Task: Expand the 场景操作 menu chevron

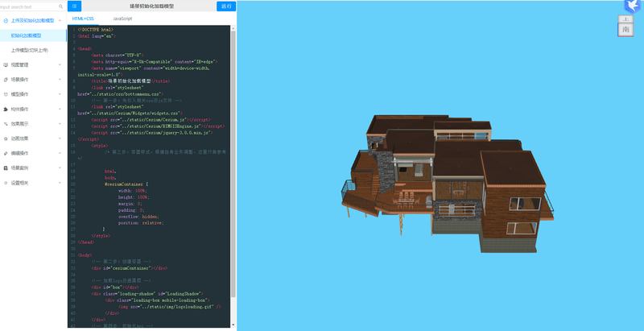Action: click(x=60, y=80)
